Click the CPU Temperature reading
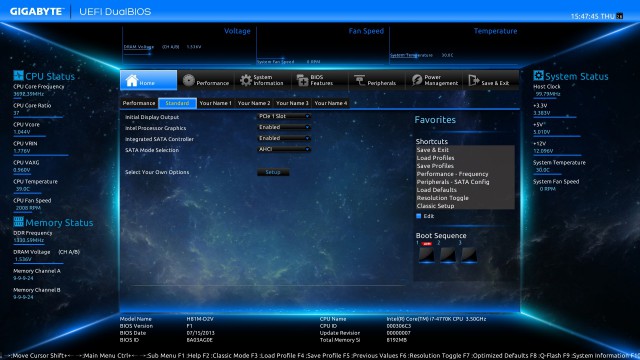The height and width of the screenshot is (360, 640). pyautogui.click(x=23, y=189)
